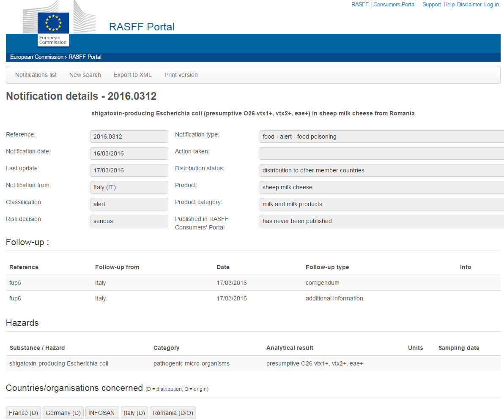Screen dimensions: 504x420
Task: Click the RASFF link in header
Action: (359, 4)
